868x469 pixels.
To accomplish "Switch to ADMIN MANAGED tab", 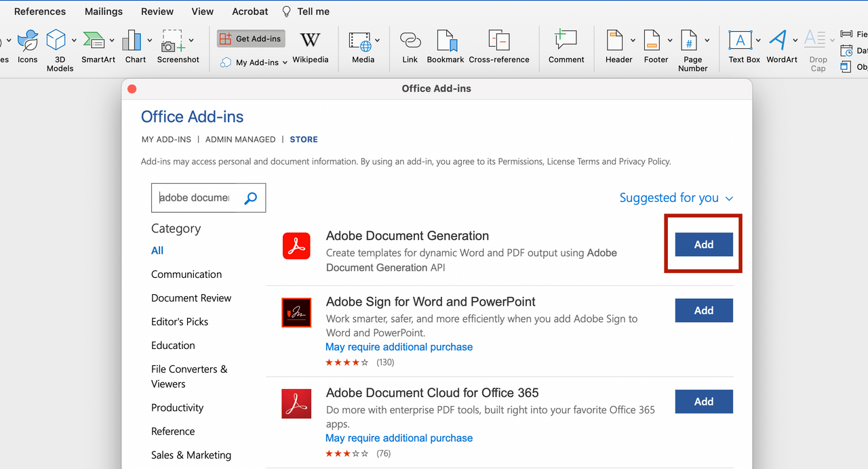I will point(241,140).
